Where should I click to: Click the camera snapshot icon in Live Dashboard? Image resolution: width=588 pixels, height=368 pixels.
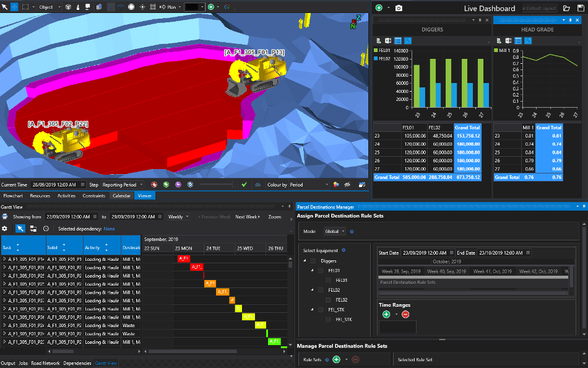399,8
